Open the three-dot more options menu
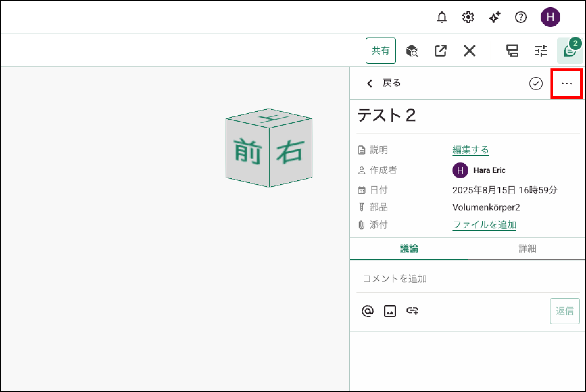 pos(567,84)
